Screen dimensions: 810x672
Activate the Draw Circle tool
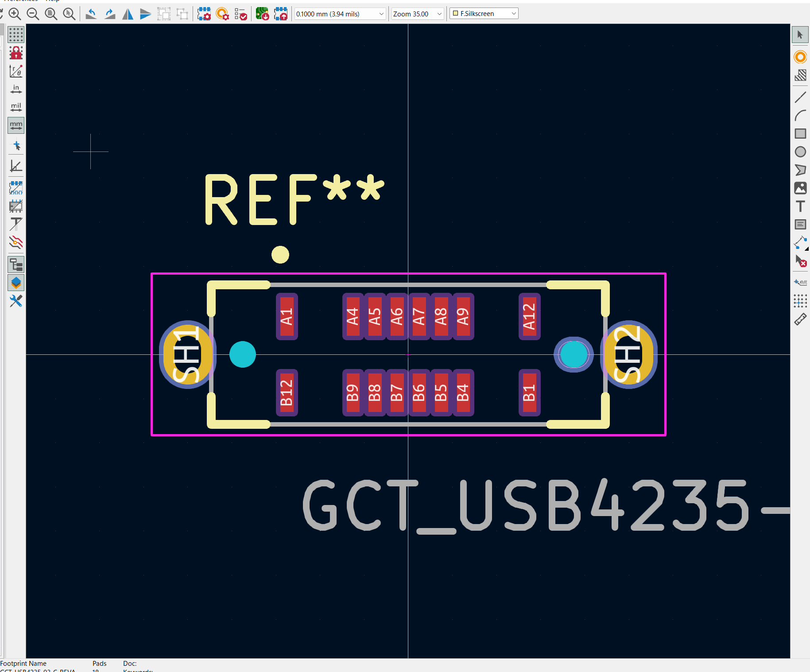800,152
